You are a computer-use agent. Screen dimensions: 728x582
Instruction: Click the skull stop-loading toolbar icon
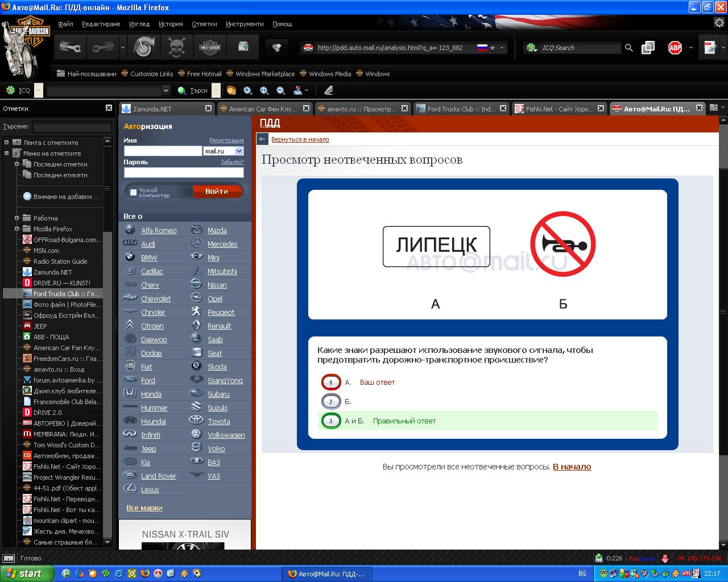(x=176, y=48)
